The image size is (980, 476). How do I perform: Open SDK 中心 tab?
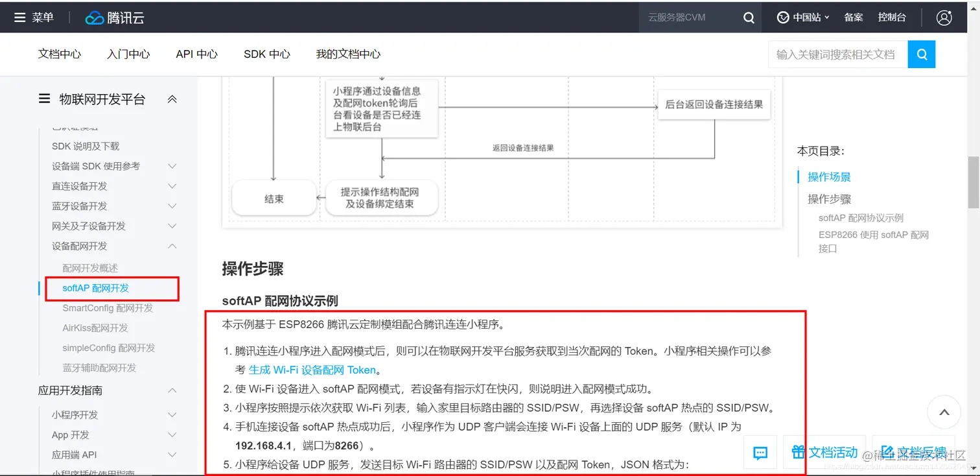[267, 54]
